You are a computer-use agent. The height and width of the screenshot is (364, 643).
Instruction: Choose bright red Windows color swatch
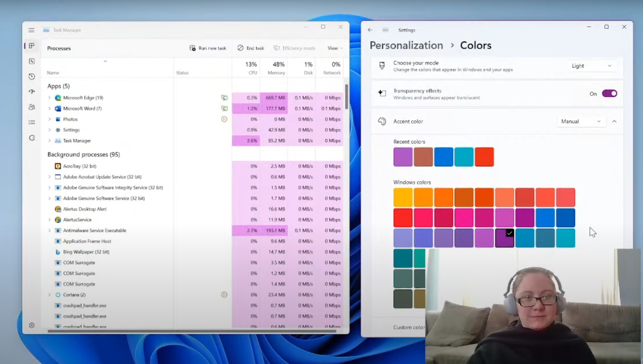[x=403, y=218]
